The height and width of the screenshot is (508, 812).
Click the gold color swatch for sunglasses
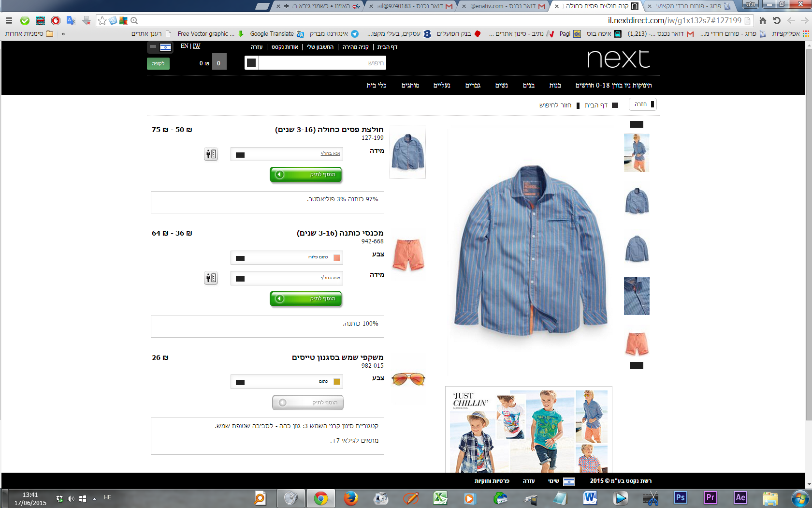coord(337,382)
